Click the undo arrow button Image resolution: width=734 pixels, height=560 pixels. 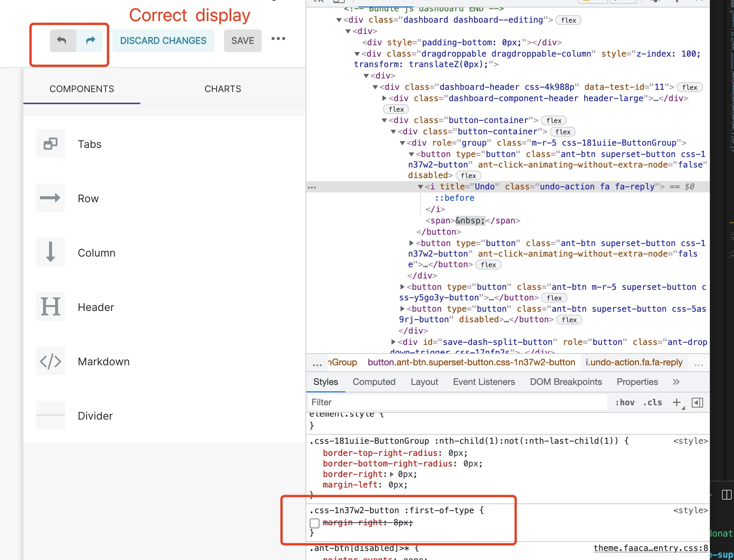pos(62,40)
